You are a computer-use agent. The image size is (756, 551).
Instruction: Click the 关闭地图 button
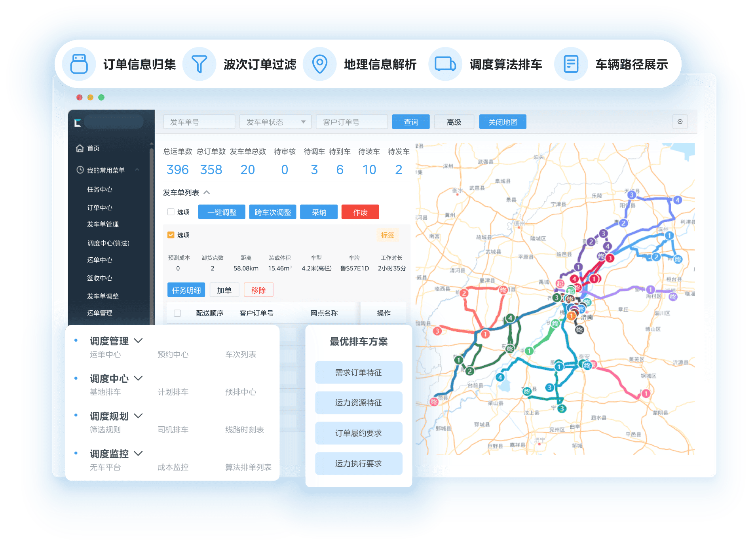pos(503,122)
